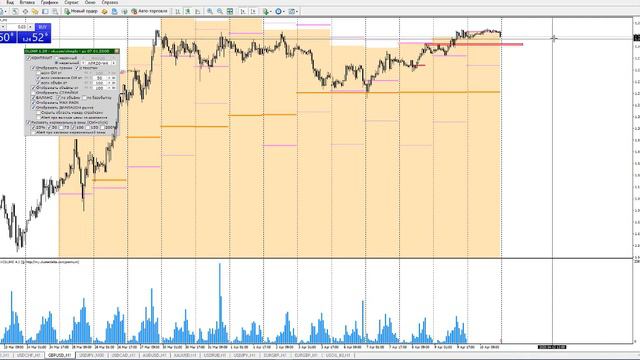
Task: Increase lot volume with the up arrow
Action: pyautogui.click(x=31, y=27)
